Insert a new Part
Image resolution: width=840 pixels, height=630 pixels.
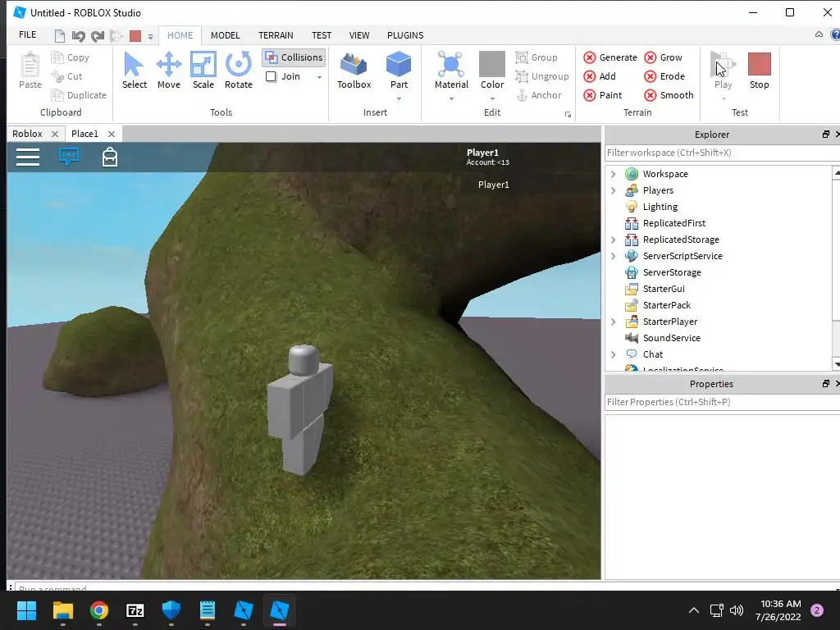(399, 71)
